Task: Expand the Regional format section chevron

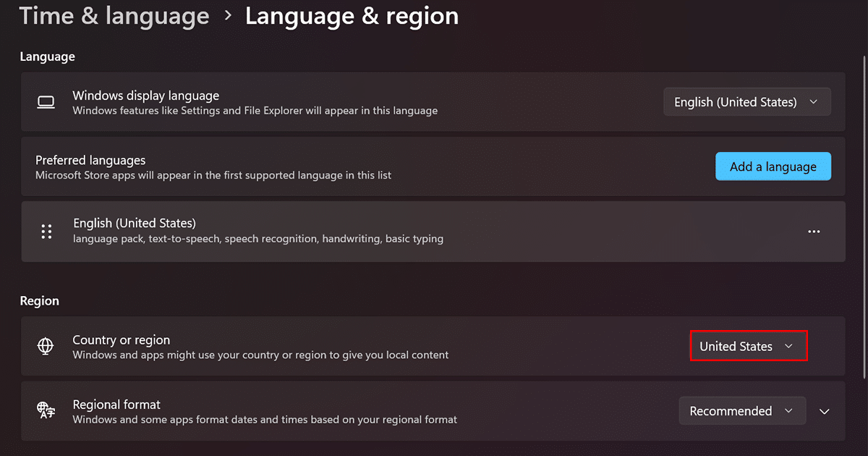Action: pyautogui.click(x=825, y=410)
